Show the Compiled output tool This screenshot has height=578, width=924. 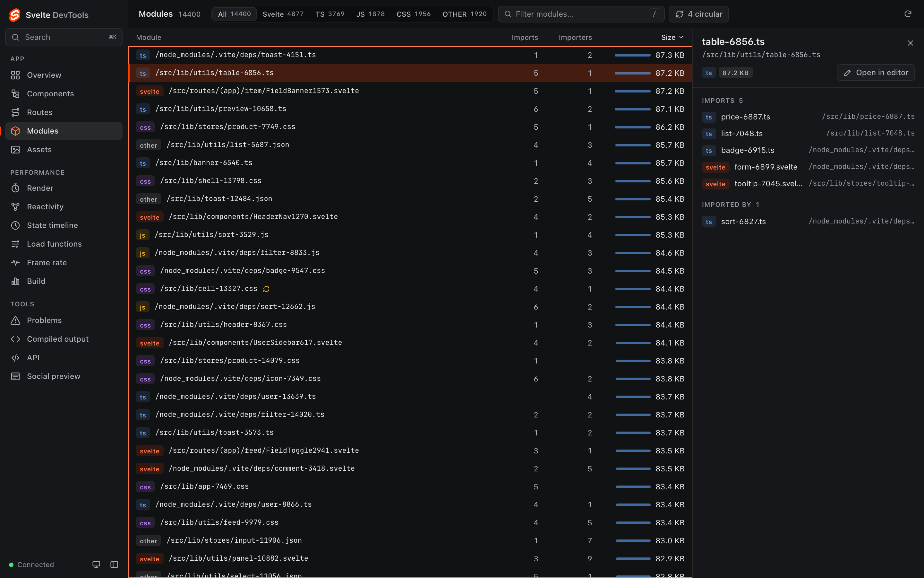pyautogui.click(x=64, y=339)
